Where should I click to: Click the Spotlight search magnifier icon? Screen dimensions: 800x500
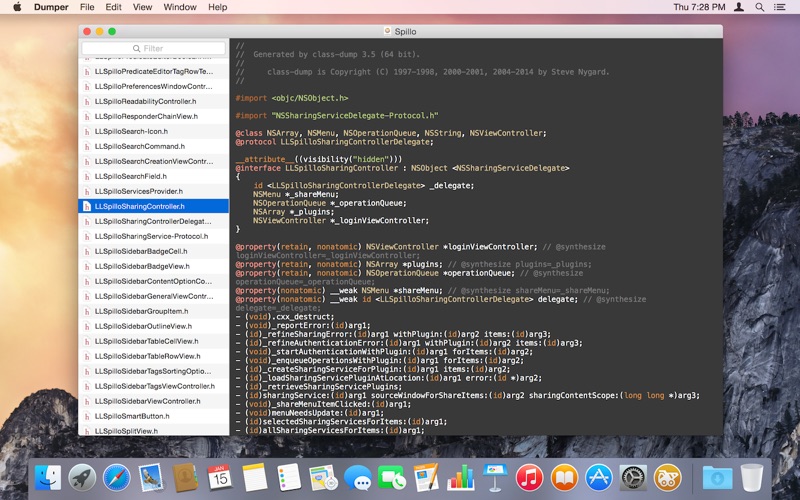click(761, 7)
